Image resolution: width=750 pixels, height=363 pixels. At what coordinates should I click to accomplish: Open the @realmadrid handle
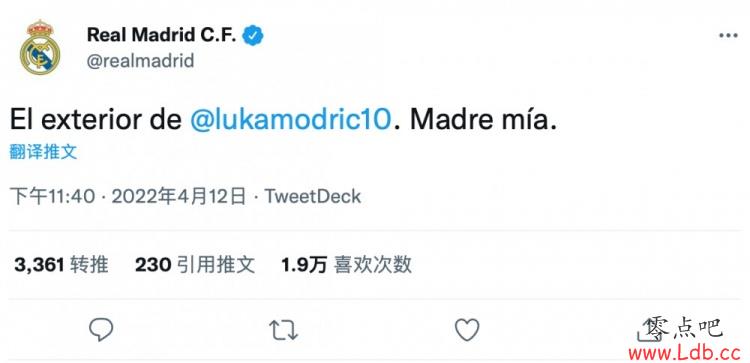[x=140, y=61]
